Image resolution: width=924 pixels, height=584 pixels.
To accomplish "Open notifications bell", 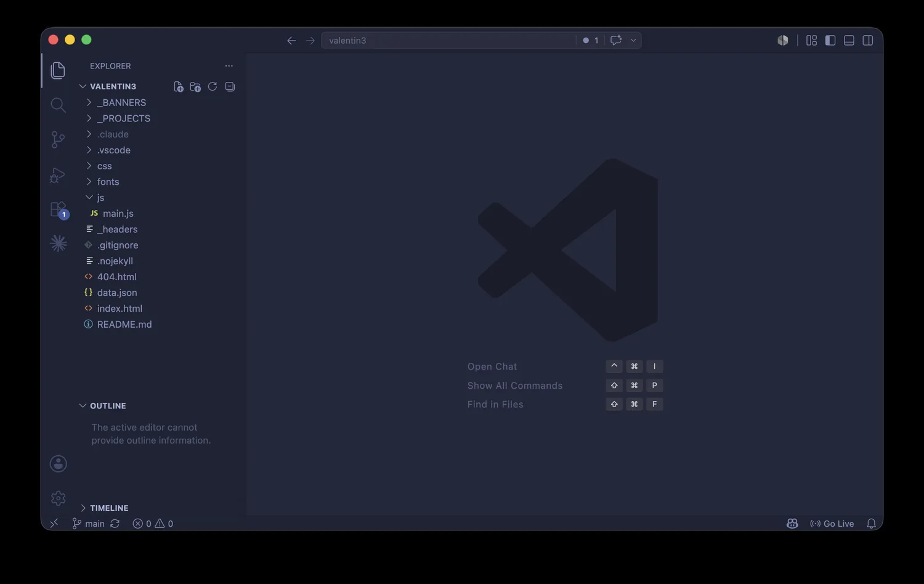I will pos(871,524).
